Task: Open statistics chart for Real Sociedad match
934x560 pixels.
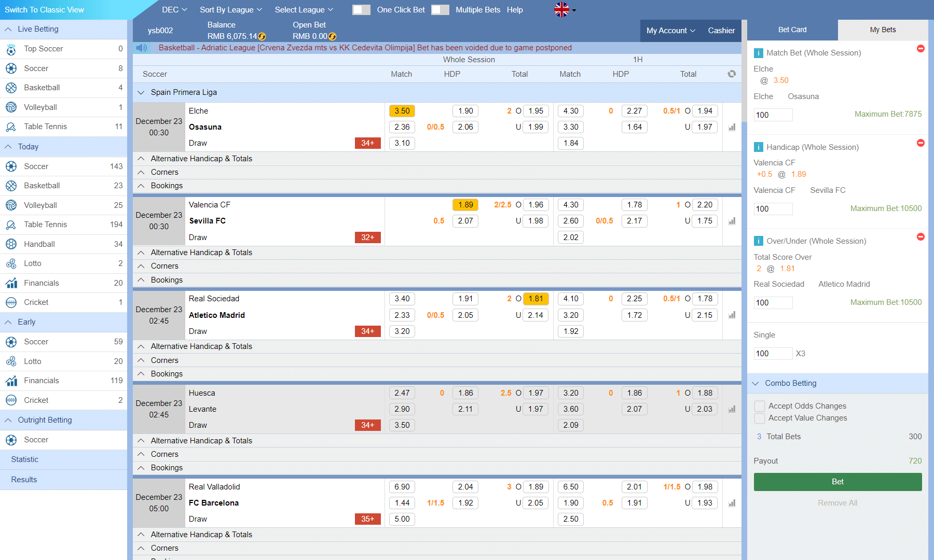Action: 732,315
